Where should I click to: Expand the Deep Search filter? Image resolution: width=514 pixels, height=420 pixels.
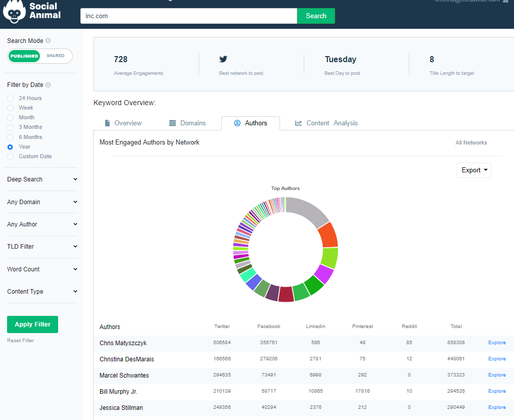(x=42, y=179)
